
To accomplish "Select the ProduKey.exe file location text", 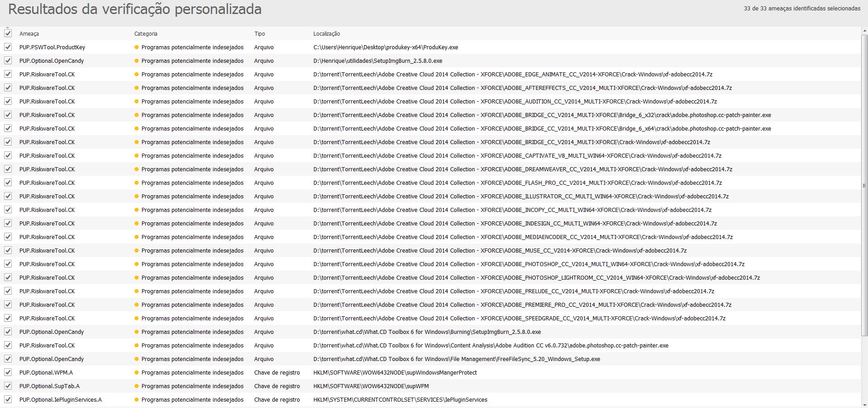I will 386,47.
